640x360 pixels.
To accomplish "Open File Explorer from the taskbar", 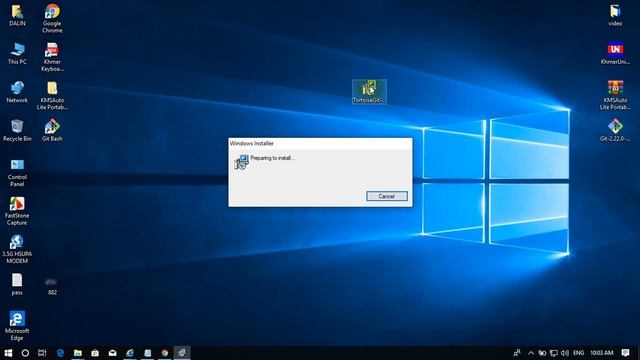I will 78,353.
